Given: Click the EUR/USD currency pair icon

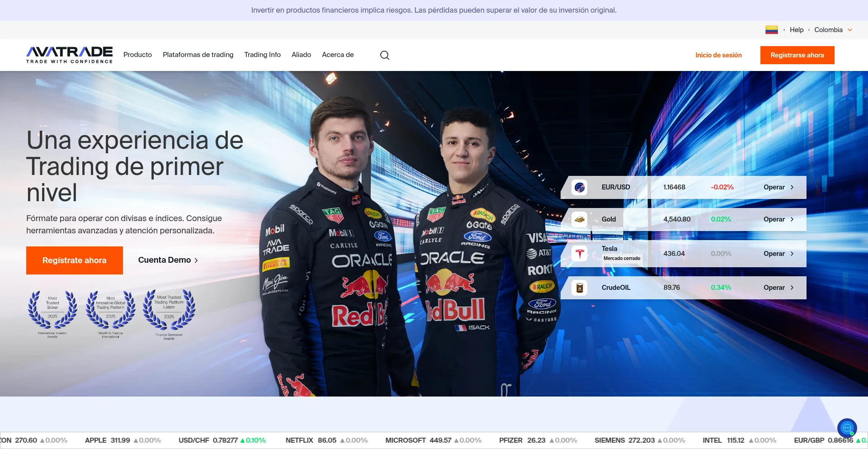Looking at the screenshot, I should [580, 187].
